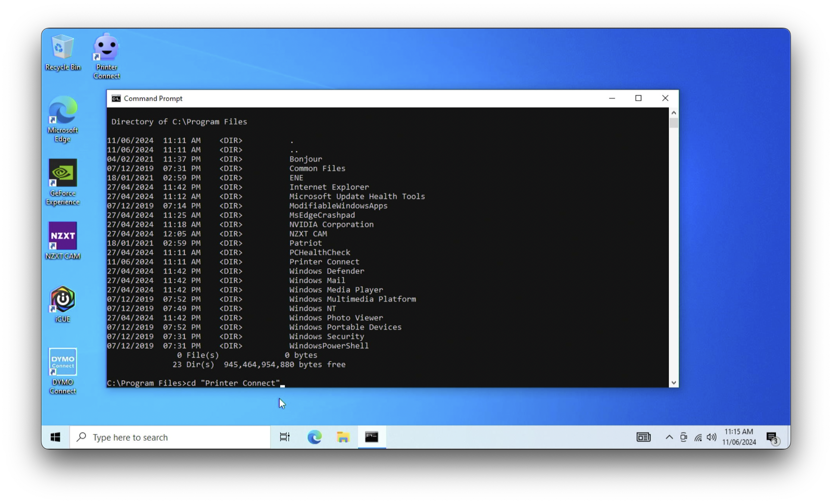This screenshot has height=504, width=832.
Task: Open the volume control speaker icon
Action: pyautogui.click(x=711, y=437)
